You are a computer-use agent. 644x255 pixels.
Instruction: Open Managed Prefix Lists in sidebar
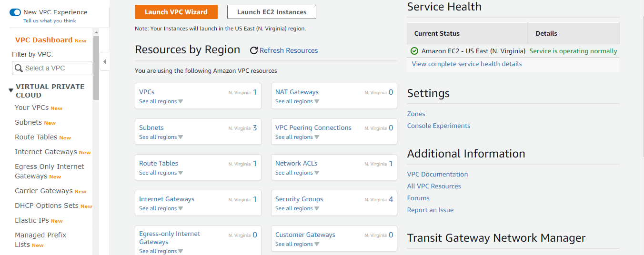click(40, 240)
